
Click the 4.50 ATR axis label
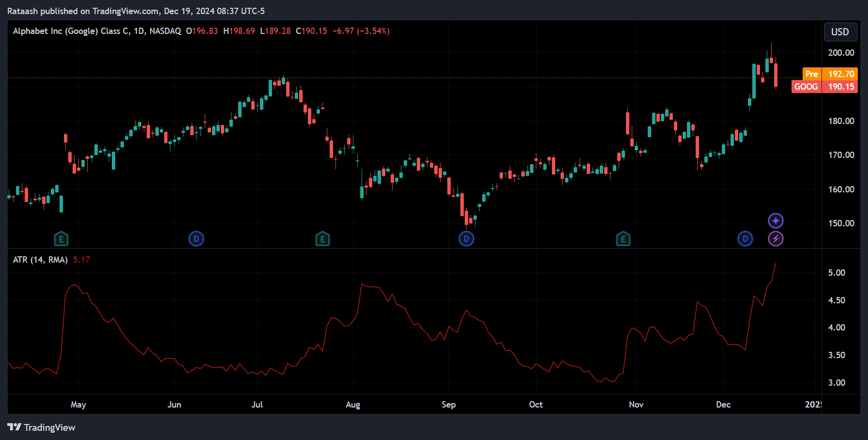[x=837, y=300]
